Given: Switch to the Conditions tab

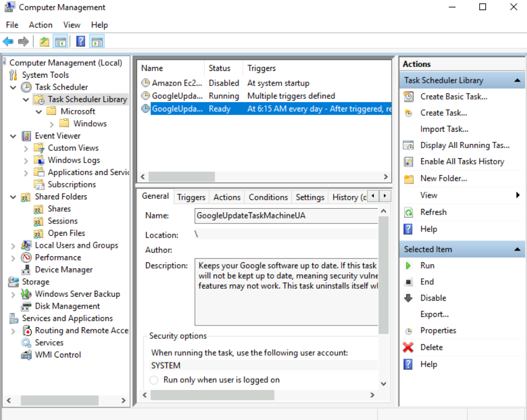Looking at the screenshot, I should click(268, 197).
